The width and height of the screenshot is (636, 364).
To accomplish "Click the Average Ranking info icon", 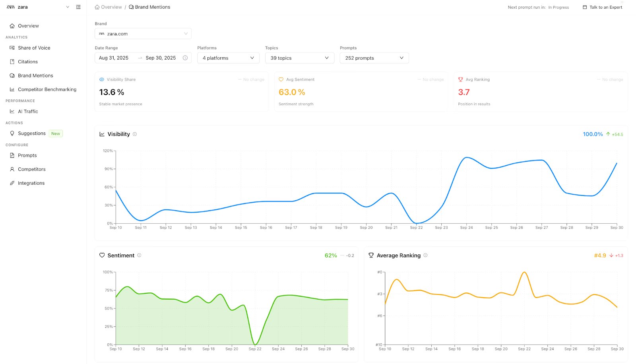I will [425, 256].
